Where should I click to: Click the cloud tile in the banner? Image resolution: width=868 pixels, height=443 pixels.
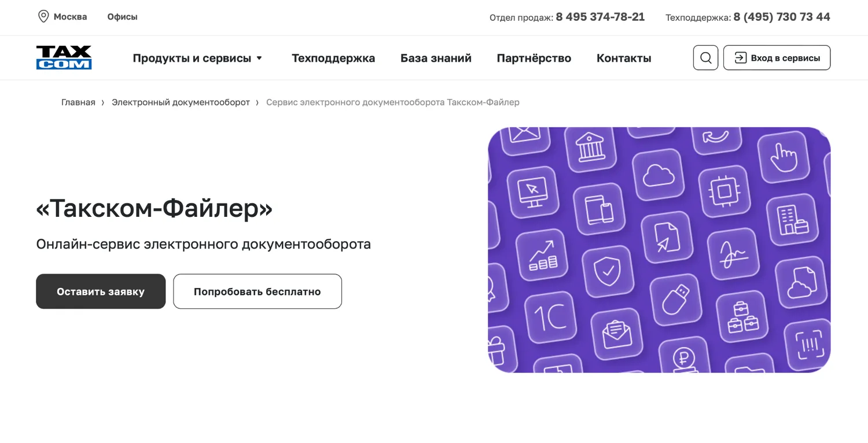(659, 175)
